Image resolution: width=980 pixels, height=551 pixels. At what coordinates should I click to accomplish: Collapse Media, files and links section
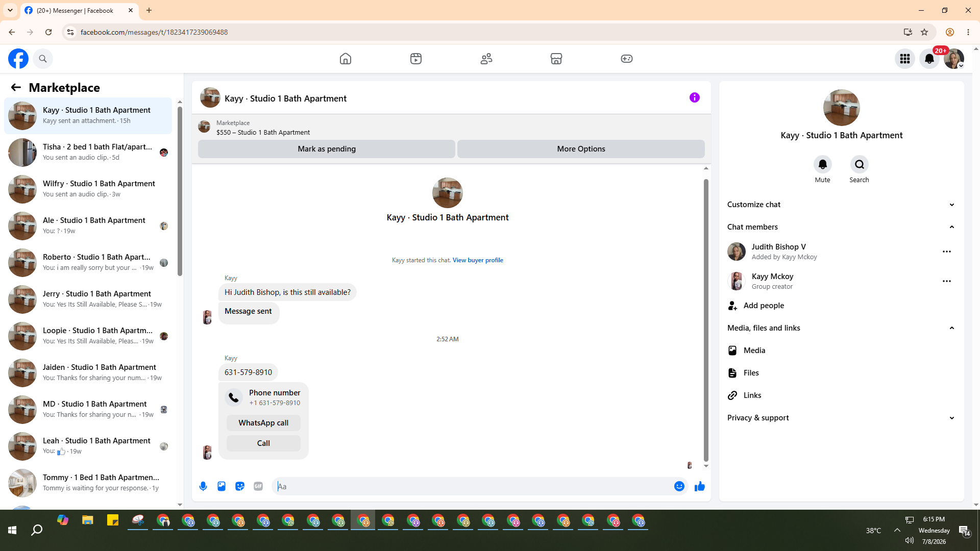coord(841,328)
